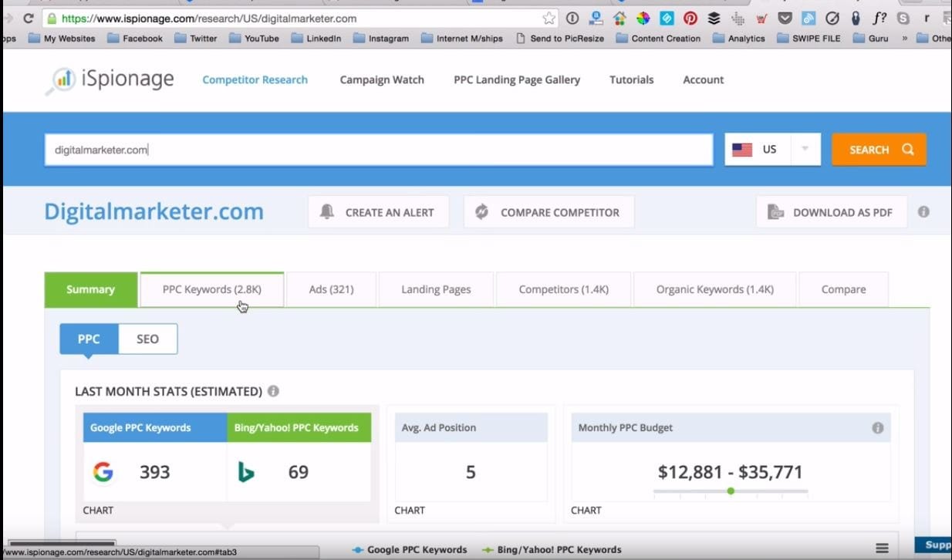Click the info icon beside Download as PDF
The image size is (952, 560).
(923, 212)
